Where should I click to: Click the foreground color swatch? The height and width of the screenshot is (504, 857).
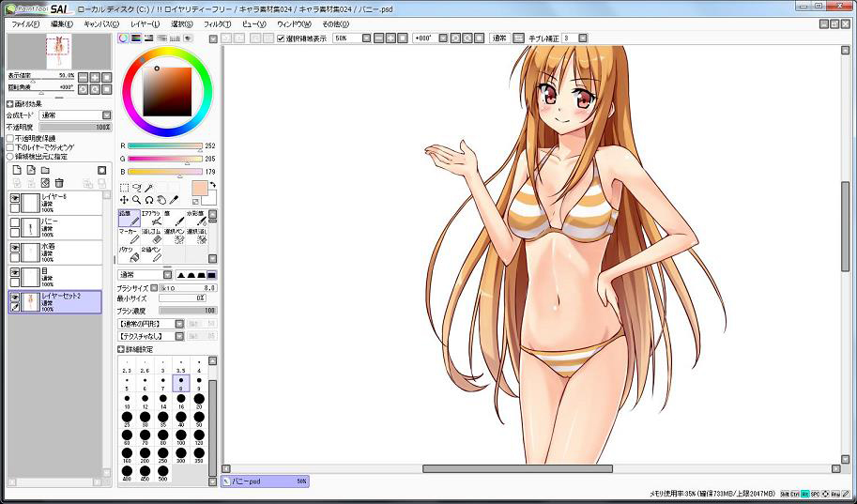[x=200, y=188]
